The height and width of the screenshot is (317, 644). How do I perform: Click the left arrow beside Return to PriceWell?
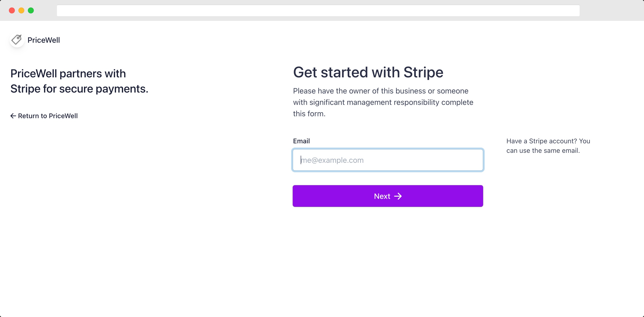(13, 116)
